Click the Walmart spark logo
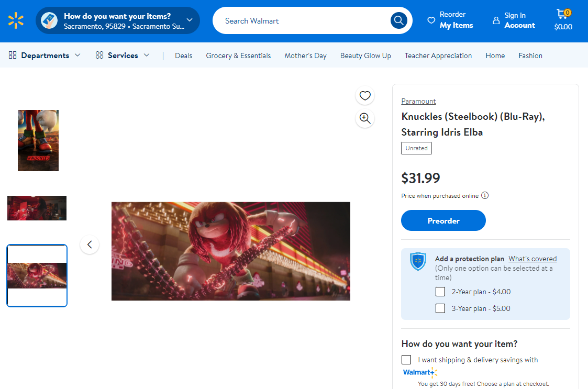 [x=16, y=21]
